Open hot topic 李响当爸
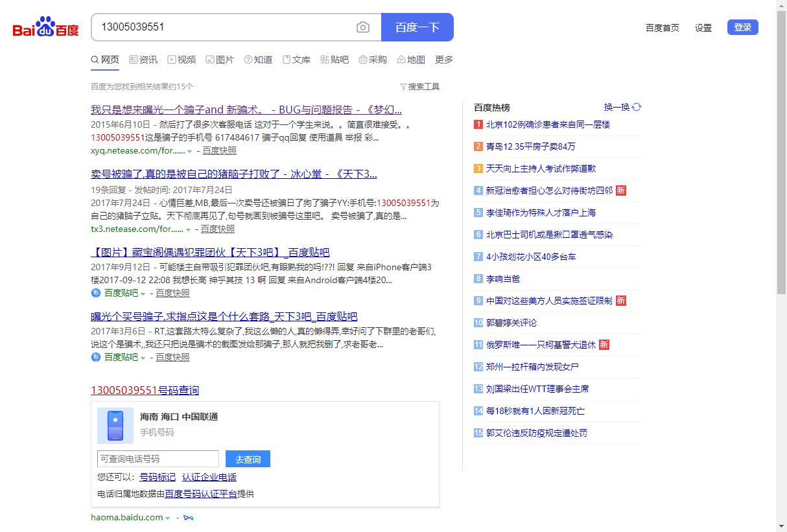787x532 pixels. click(x=503, y=279)
